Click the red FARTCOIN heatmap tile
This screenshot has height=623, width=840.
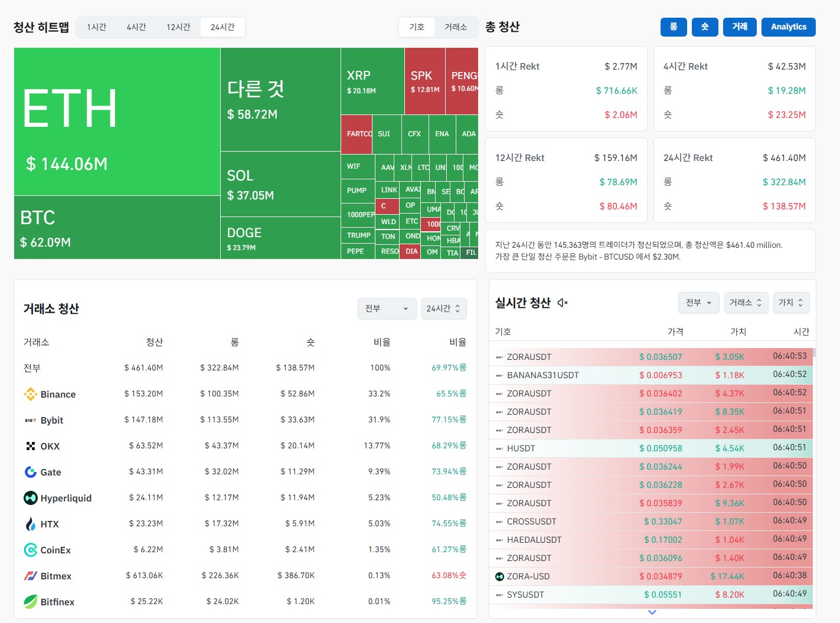(357, 135)
